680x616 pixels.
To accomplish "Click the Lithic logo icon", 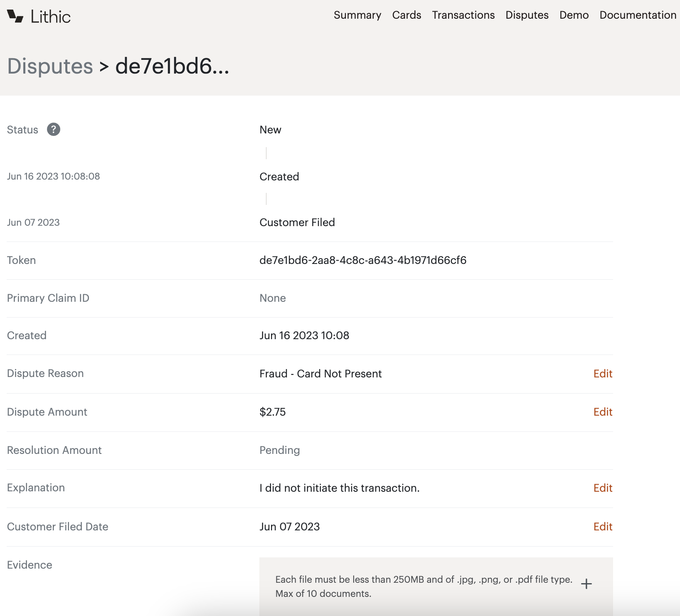I will click(x=15, y=16).
